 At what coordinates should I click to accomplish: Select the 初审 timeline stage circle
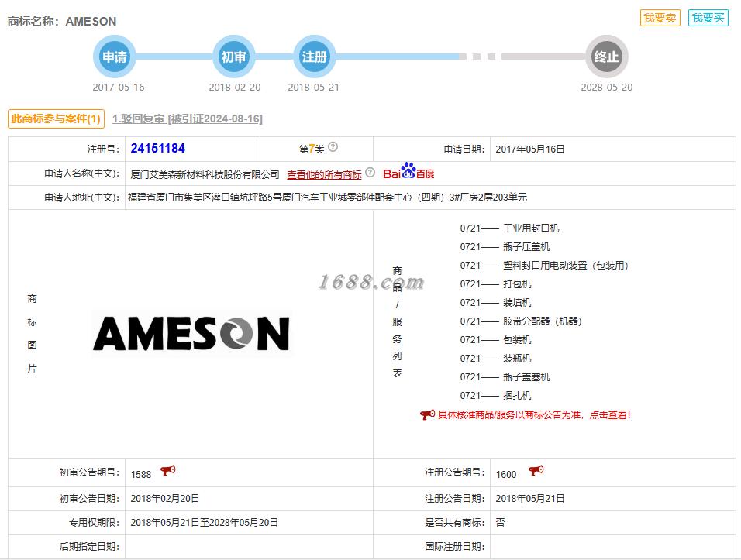click(233, 57)
